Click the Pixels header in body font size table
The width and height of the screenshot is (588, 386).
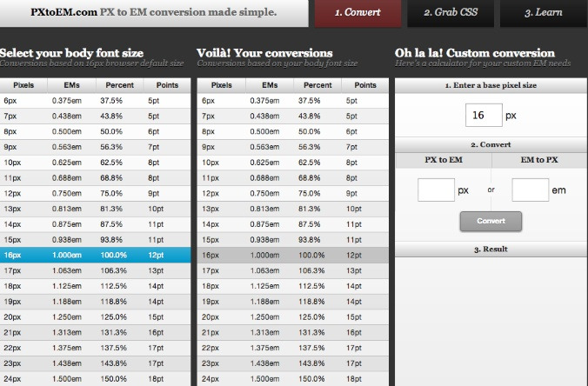click(23, 85)
